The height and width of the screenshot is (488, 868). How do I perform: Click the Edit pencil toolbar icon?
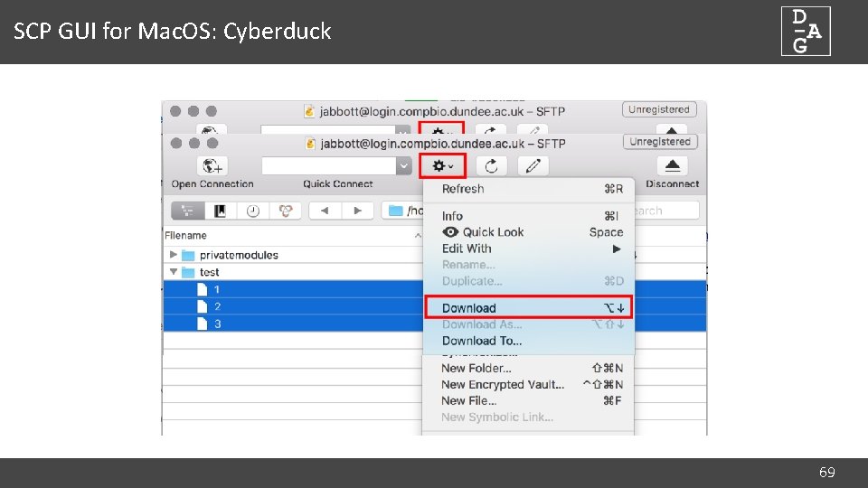(x=533, y=166)
